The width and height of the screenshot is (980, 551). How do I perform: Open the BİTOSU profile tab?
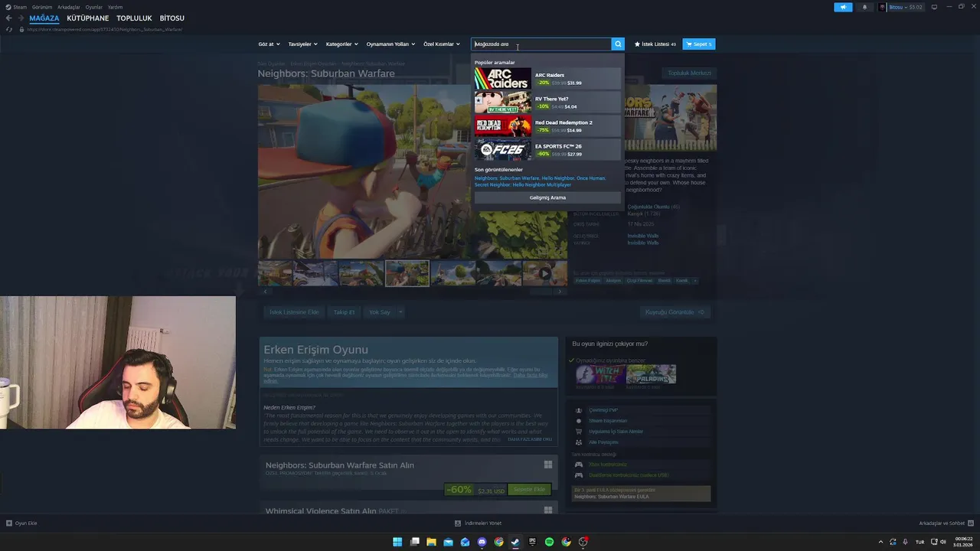[x=172, y=18]
